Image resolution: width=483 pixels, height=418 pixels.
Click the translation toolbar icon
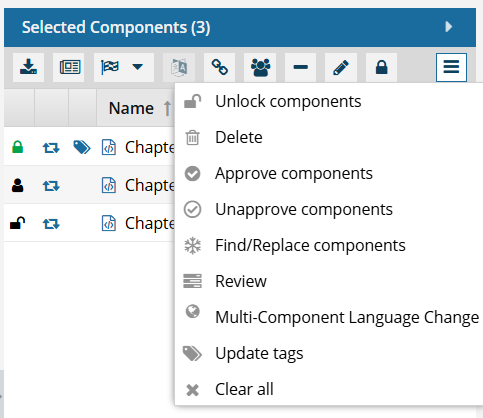pos(179,67)
